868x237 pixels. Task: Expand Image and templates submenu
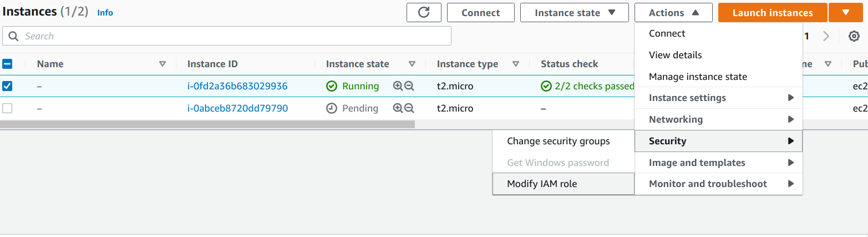click(718, 163)
